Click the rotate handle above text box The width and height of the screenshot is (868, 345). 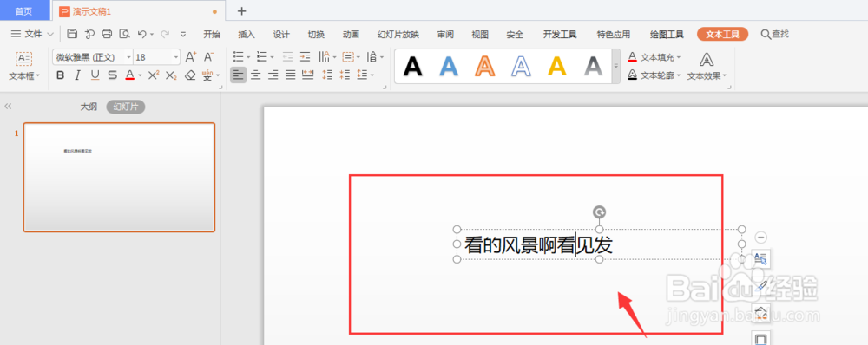pyautogui.click(x=599, y=212)
